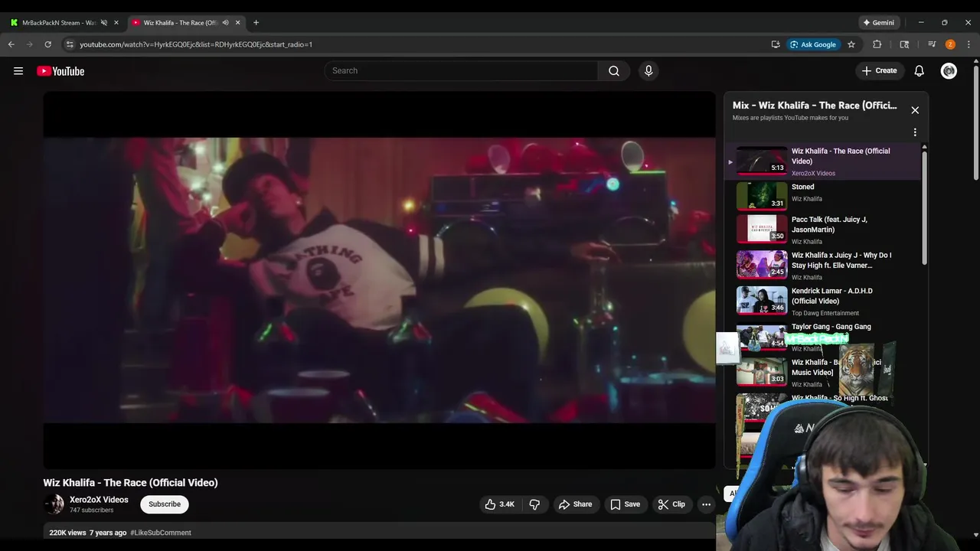
Task: Click the playlist panel scrollbar
Action: tap(924, 207)
